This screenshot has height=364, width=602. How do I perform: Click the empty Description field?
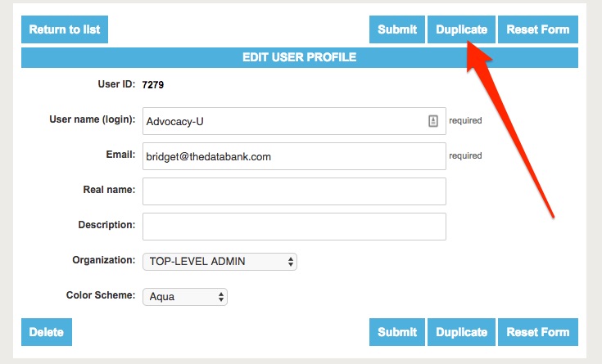pyautogui.click(x=294, y=227)
